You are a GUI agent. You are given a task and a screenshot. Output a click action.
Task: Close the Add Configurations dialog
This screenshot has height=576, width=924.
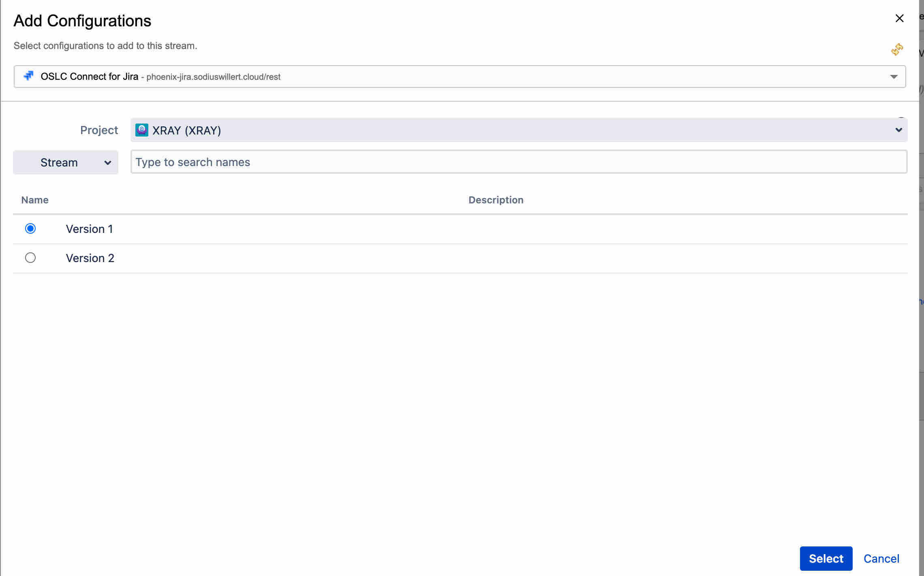click(x=899, y=18)
